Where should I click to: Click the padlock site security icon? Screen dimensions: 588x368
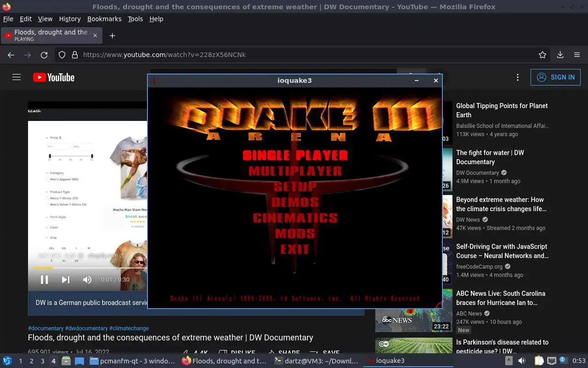pyautogui.click(x=74, y=55)
